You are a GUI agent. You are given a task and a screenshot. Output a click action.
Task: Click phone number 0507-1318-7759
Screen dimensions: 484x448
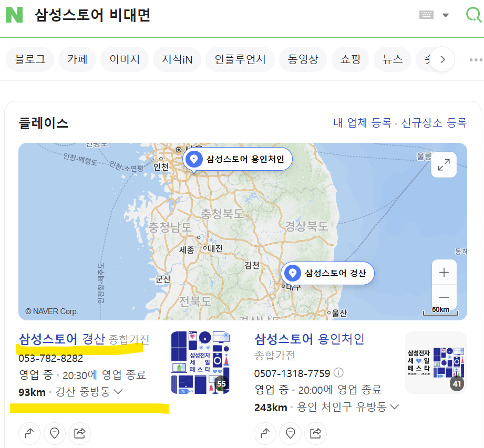coord(292,373)
